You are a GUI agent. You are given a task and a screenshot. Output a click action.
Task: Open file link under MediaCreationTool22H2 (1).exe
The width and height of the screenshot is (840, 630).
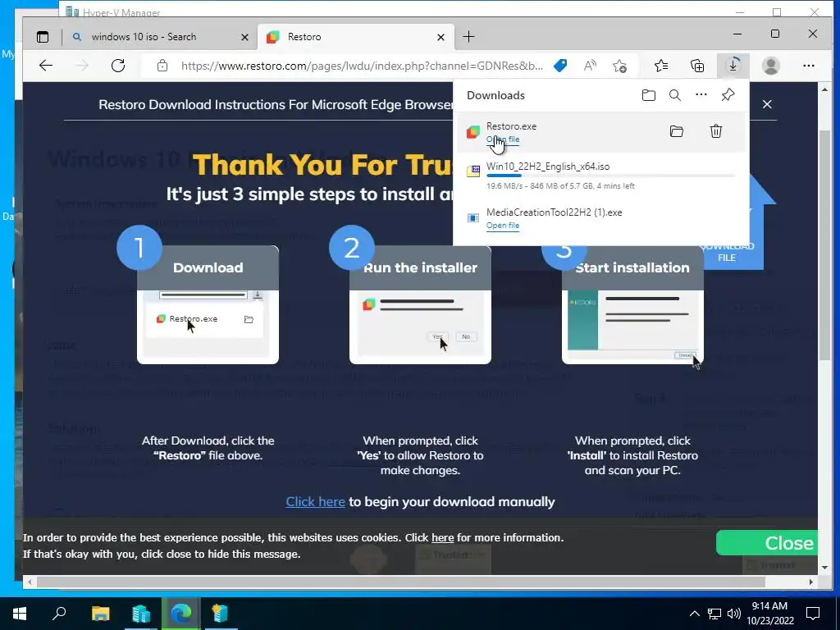[503, 226]
